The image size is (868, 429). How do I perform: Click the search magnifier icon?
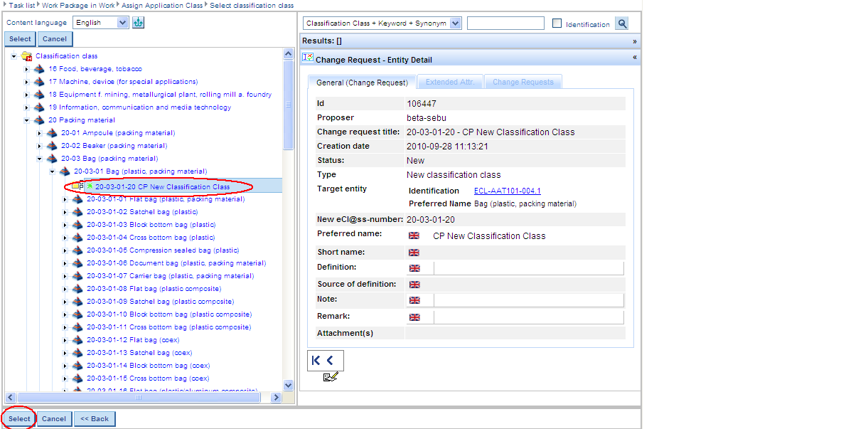coord(622,23)
